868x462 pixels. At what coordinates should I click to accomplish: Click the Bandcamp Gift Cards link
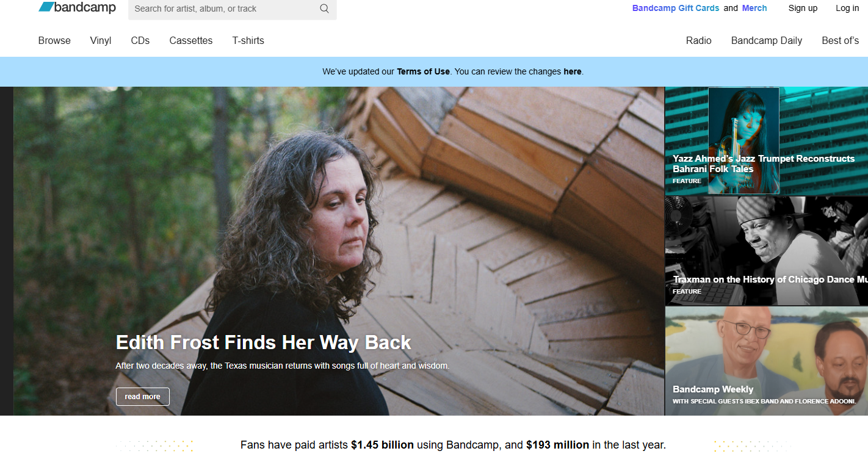pos(676,8)
